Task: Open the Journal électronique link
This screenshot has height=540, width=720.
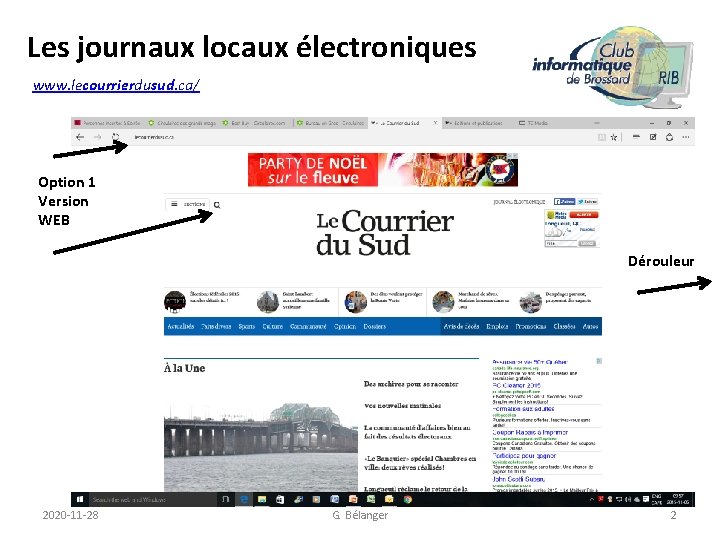Action: coord(519,202)
